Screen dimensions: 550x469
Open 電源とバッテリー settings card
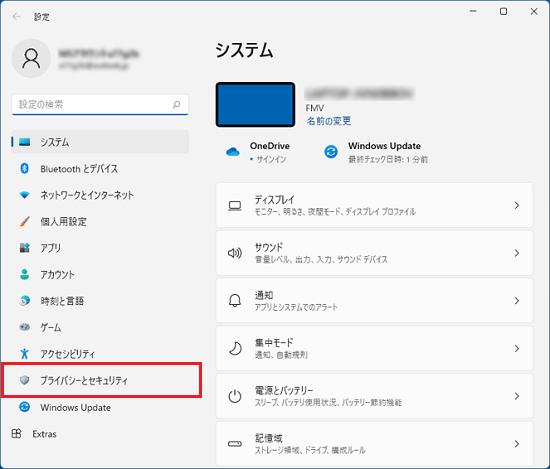[x=374, y=396]
